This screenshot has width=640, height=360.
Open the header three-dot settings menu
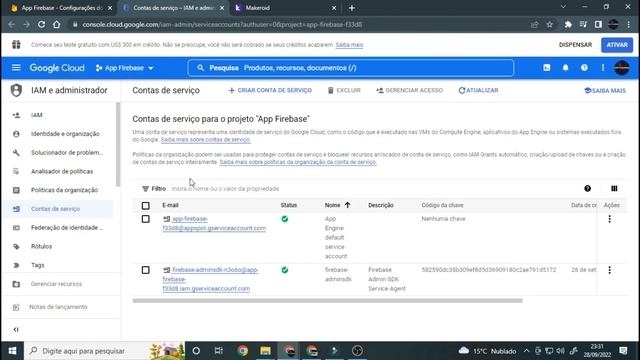pos(603,68)
